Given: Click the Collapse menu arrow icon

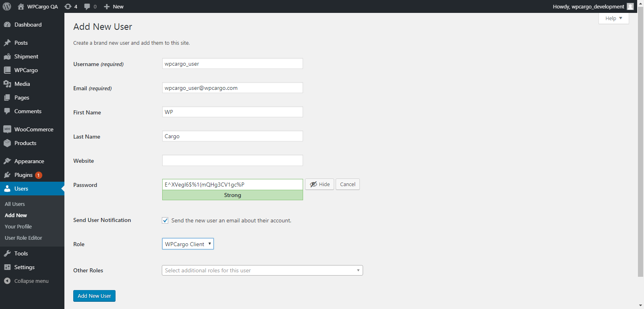Looking at the screenshot, I should [7, 281].
